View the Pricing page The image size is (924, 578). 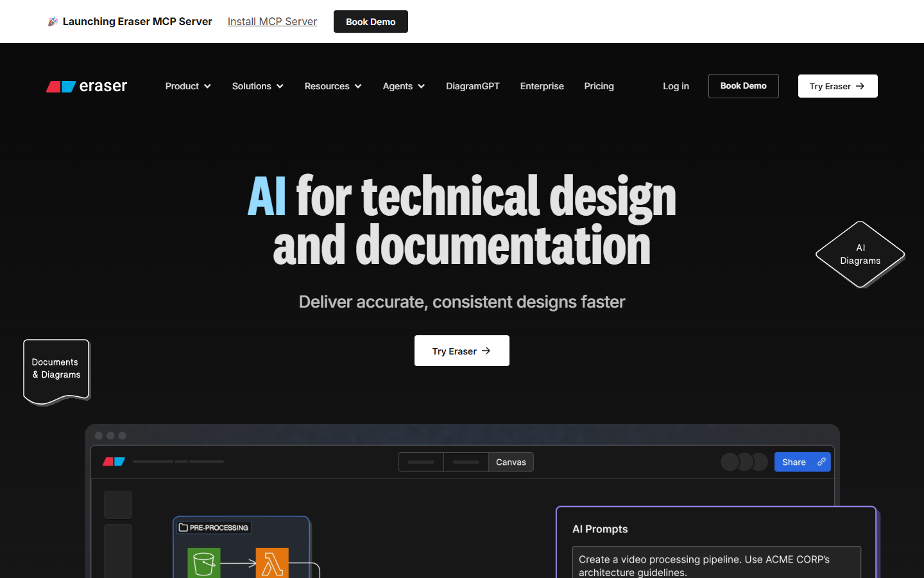pos(599,86)
